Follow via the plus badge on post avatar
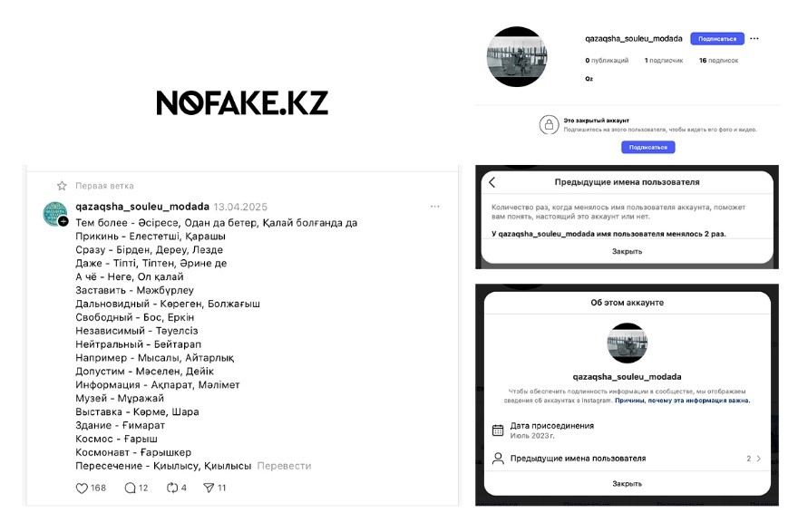The width and height of the screenshot is (798, 532). 63,221
